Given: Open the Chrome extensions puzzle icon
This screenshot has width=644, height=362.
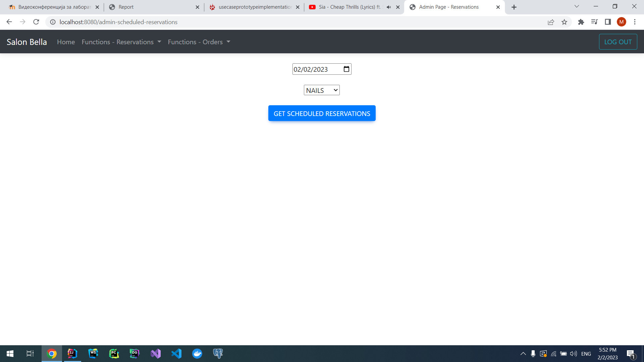Looking at the screenshot, I should point(581,22).
